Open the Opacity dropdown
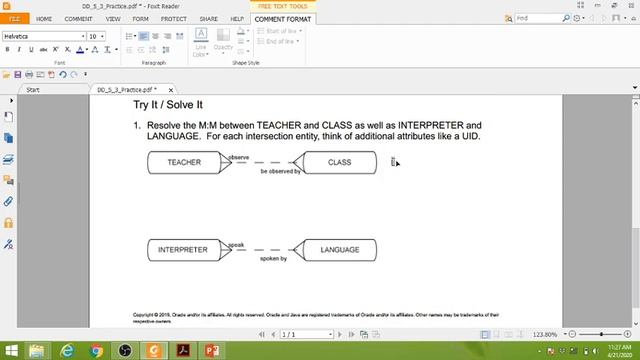The height and width of the screenshot is (360, 640). (223, 49)
